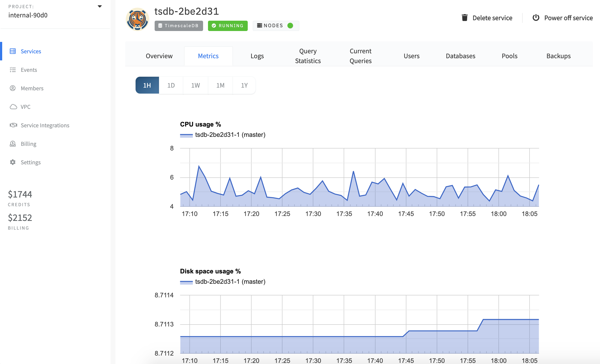
Task: Click the tiger service avatar thumbnail
Action: [x=137, y=19]
